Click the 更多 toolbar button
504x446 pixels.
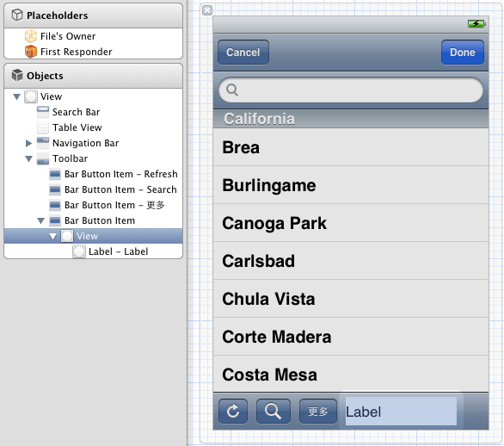pos(318,411)
